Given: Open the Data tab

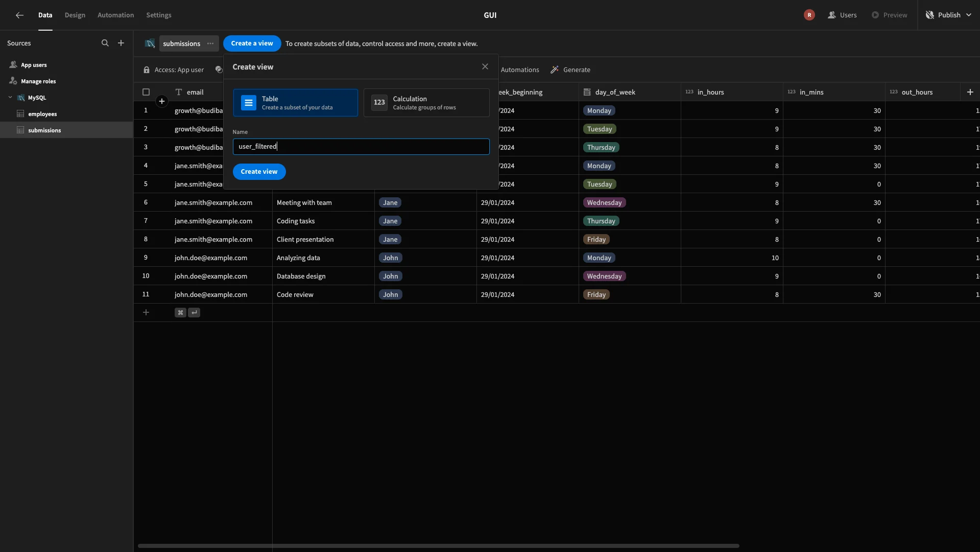Looking at the screenshot, I should [x=45, y=15].
